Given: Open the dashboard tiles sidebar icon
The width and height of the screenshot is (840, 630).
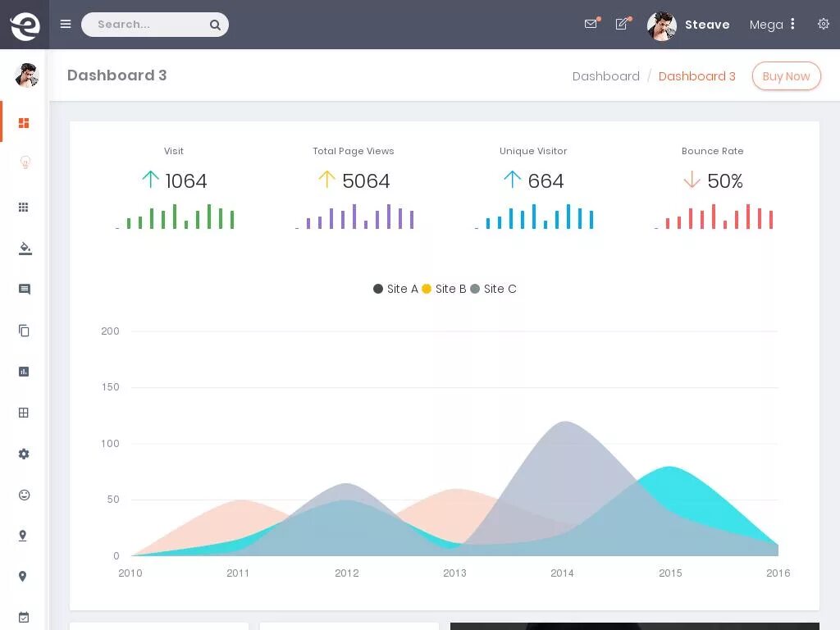Looking at the screenshot, I should point(24,123).
